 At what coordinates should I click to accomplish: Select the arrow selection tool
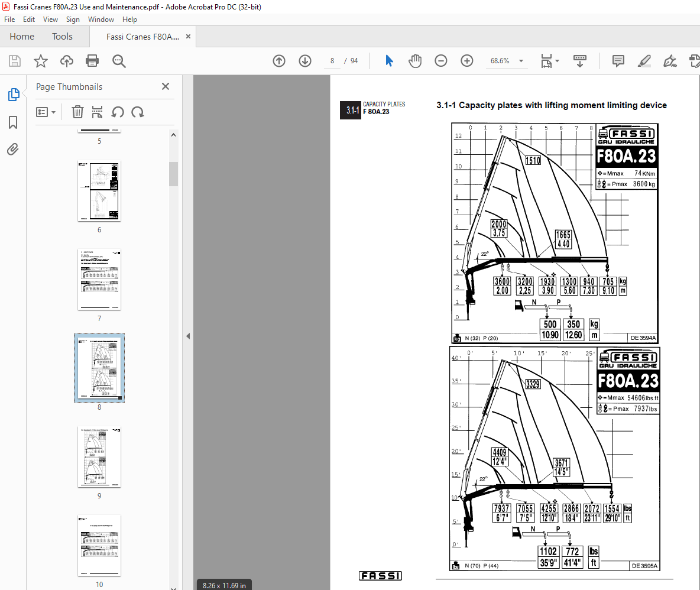click(x=389, y=61)
